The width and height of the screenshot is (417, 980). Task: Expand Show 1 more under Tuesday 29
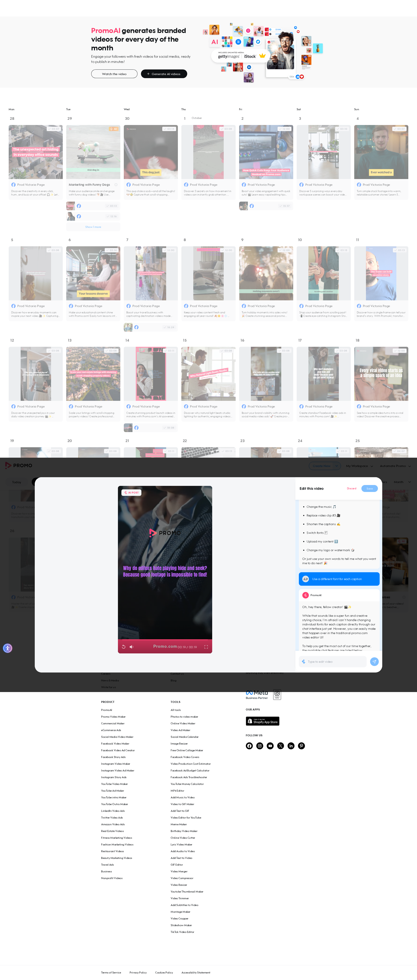(93, 227)
